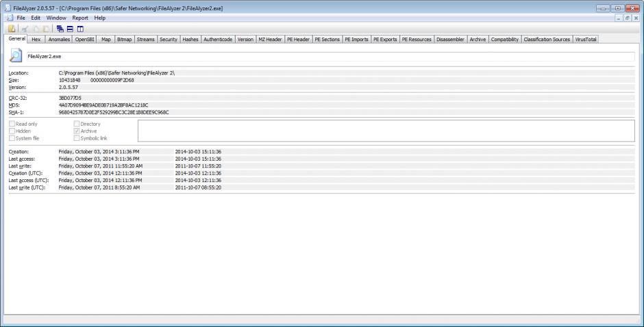Click the hex size value 00000000009F2D68
Screen dimensions: 644x327
point(112,81)
